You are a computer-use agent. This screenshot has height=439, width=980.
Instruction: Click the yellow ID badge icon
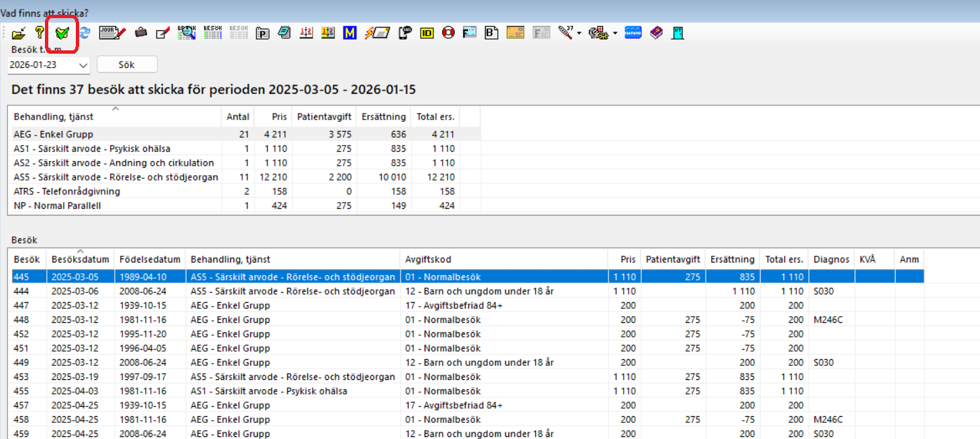[427, 32]
